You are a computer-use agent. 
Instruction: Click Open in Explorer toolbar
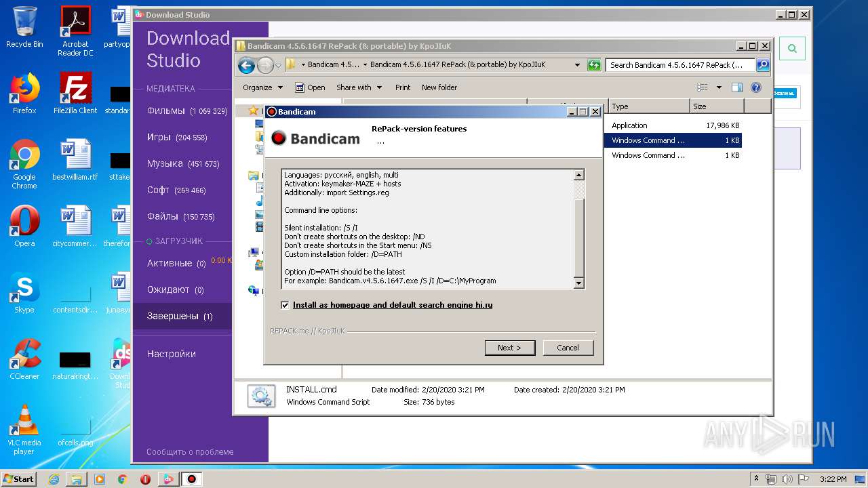tap(310, 87)
